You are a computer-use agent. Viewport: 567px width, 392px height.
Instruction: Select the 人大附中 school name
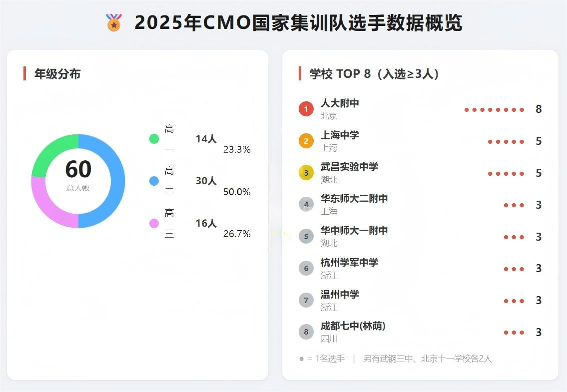[340, 103]
